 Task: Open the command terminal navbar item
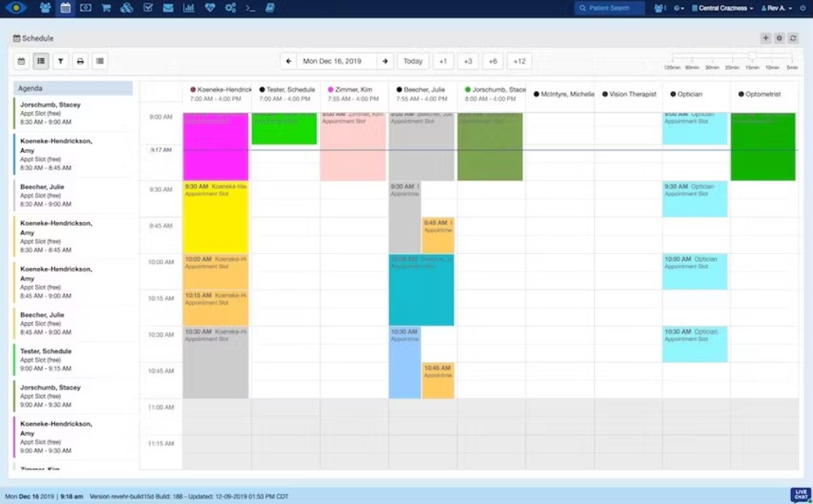click(250, 8)
